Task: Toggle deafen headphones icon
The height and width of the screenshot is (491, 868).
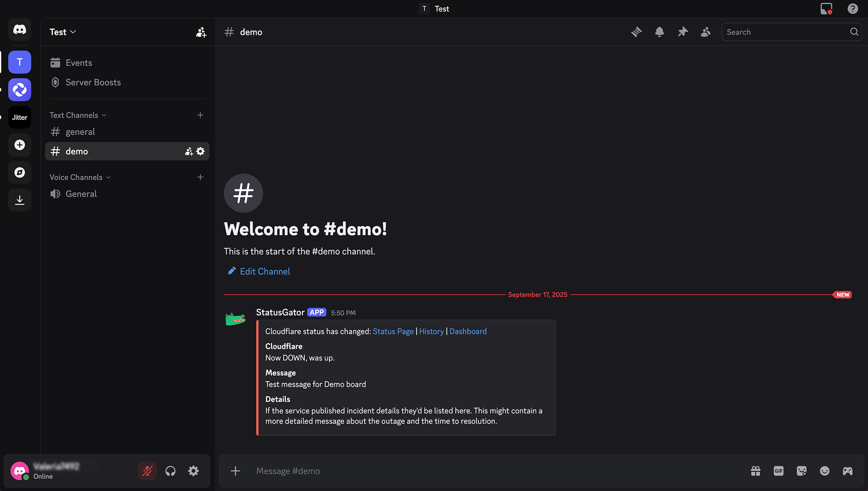Action: point(170,471)
